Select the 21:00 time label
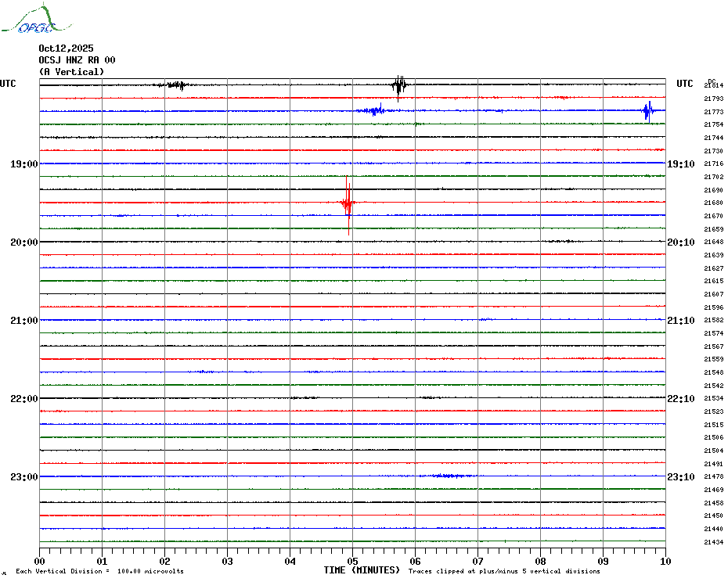 24,321
